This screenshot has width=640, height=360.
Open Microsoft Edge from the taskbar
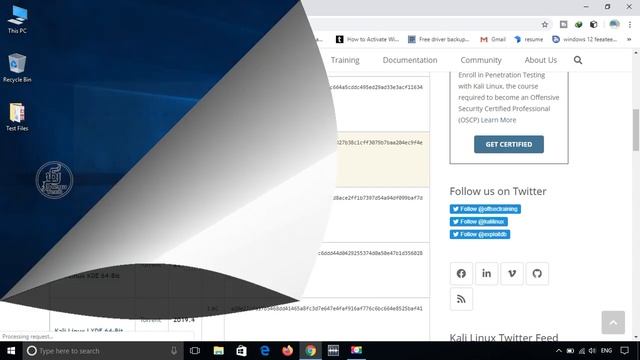point(264,351)
